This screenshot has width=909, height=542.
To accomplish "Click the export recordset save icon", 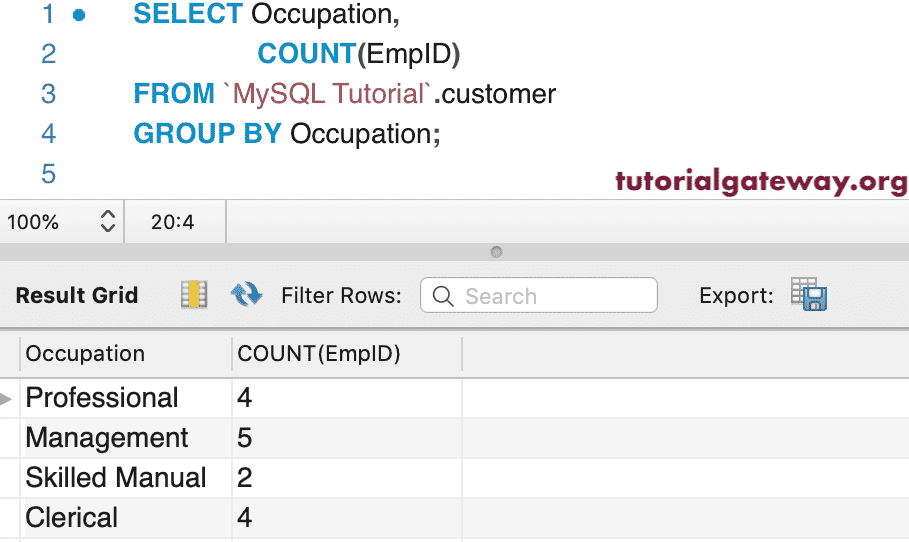I will [809, 294].
